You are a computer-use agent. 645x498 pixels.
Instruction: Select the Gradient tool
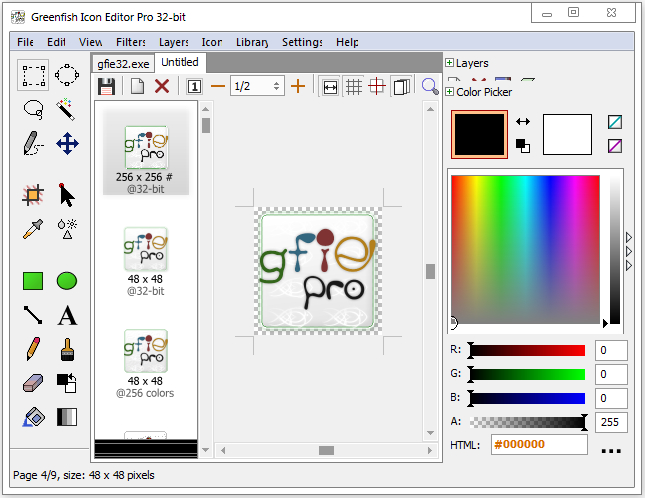pyautogui.click(x=67, y=417)
